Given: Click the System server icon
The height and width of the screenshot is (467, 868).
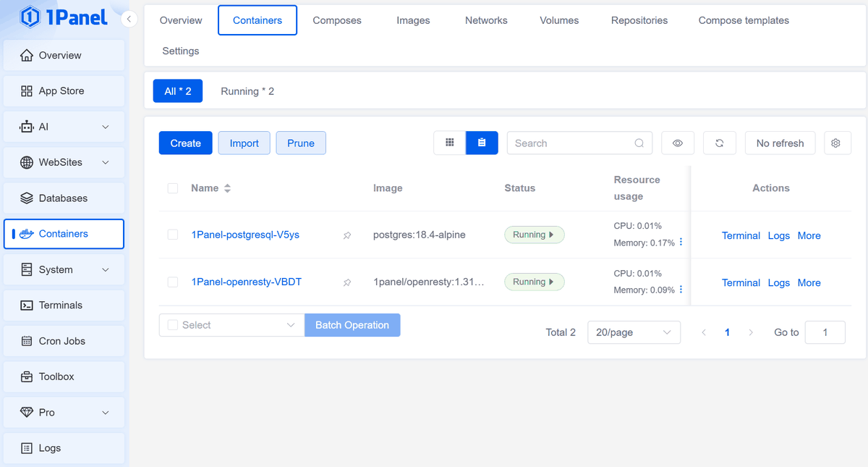Looking at the screenshot, I should 27,269.
